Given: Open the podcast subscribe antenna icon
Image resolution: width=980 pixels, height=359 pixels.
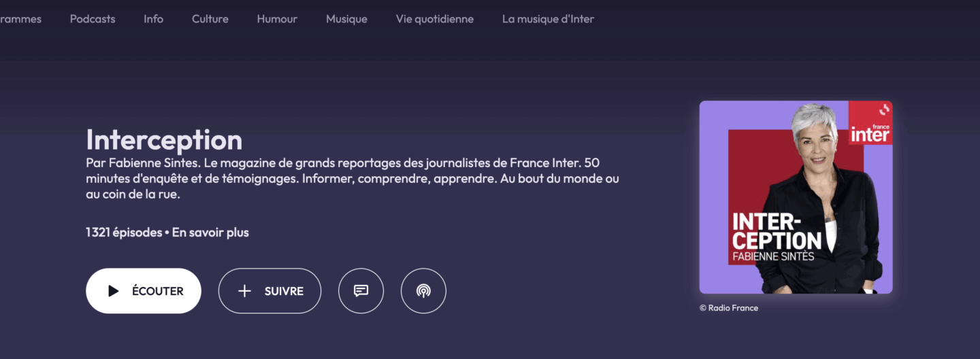Looking at the screenshot, I should [423, 291].
